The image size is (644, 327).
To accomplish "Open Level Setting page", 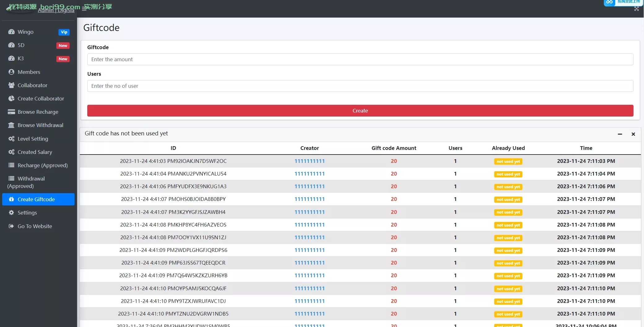I will (x=38, y=139).
